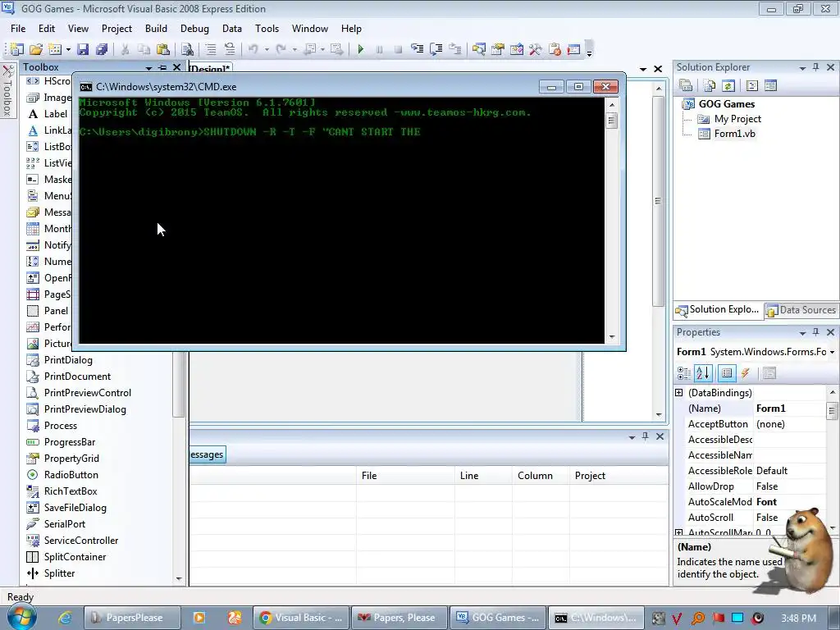Expand the (DataBindings) property group
Screen dimensions: 840x630
tap(678, 393)
